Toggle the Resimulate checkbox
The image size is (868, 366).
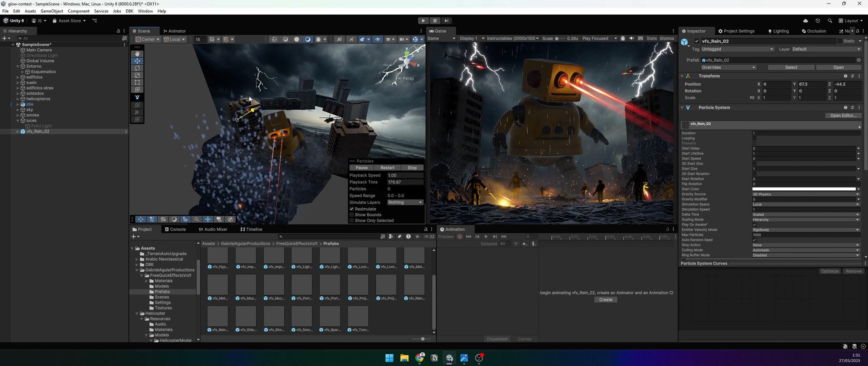click(x=352, y=209)
